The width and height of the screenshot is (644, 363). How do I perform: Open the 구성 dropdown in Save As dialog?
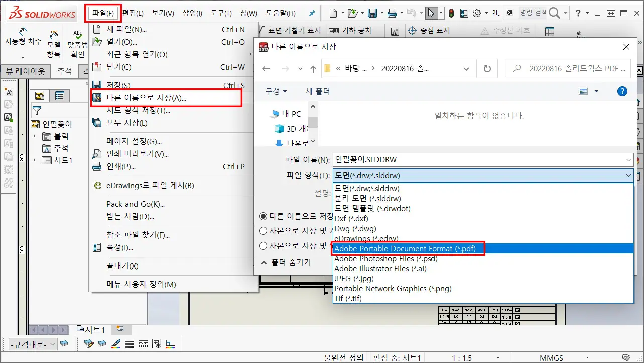[276, 91]
